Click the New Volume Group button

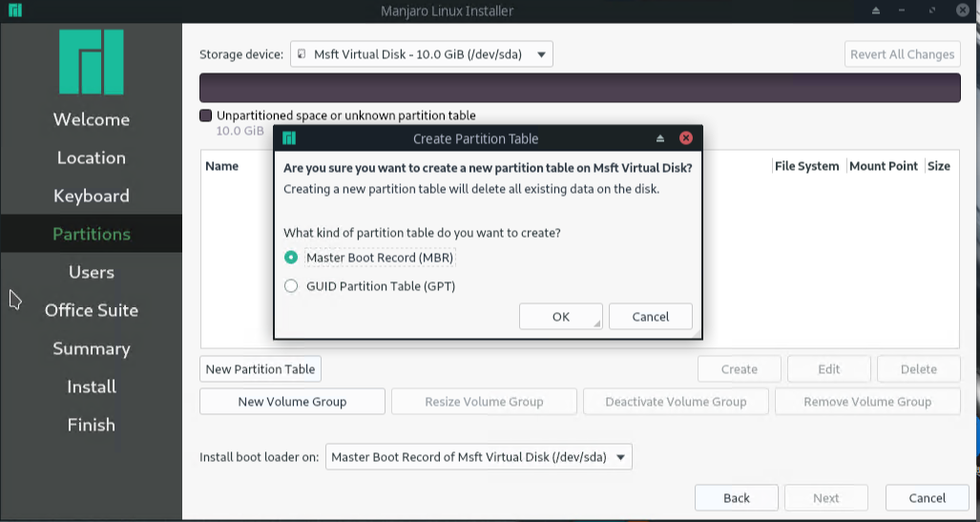click(292, 402)
